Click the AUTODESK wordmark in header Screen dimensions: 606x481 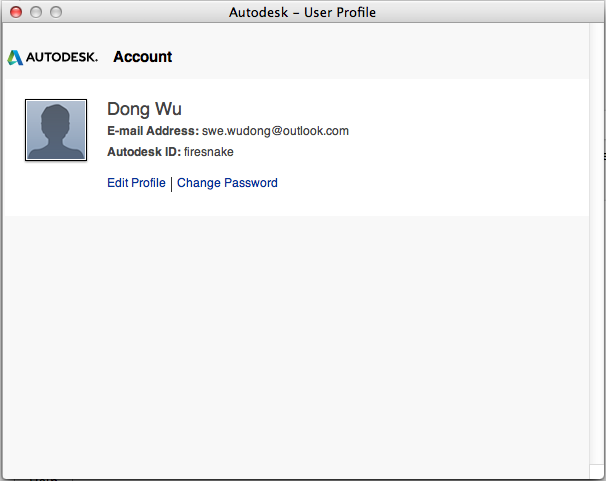click(62, 57)
